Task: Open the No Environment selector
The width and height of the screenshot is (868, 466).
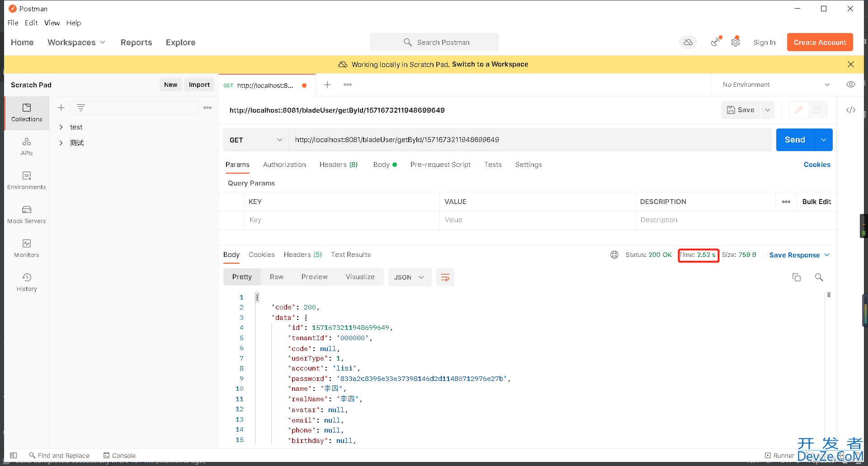Action: 776,85
